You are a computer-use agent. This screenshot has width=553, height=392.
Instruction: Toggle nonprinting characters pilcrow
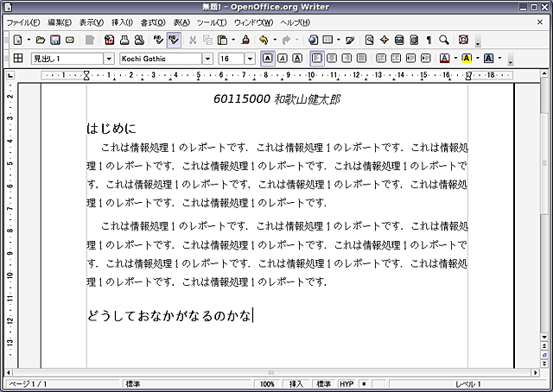coord(429,40)
